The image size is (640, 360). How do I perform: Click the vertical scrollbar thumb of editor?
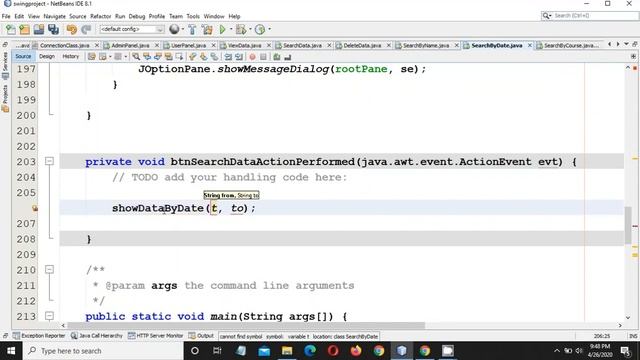(x=628, y=225)
